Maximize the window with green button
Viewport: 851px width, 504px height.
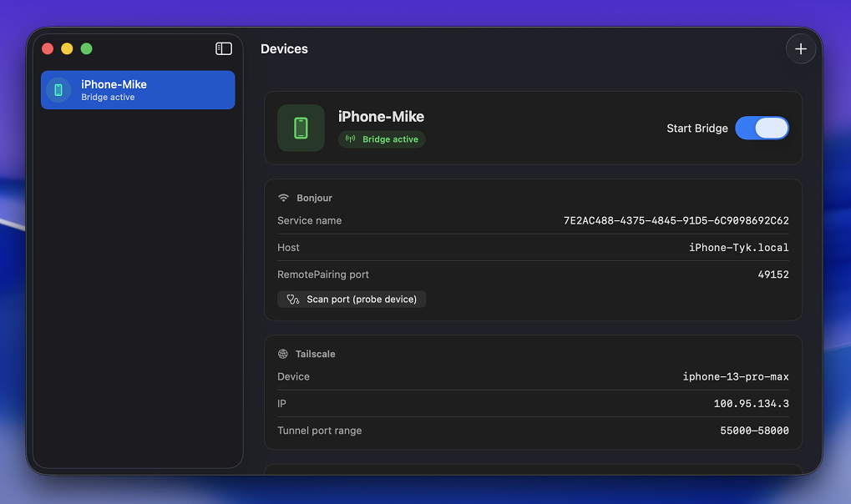click(86, 49)
